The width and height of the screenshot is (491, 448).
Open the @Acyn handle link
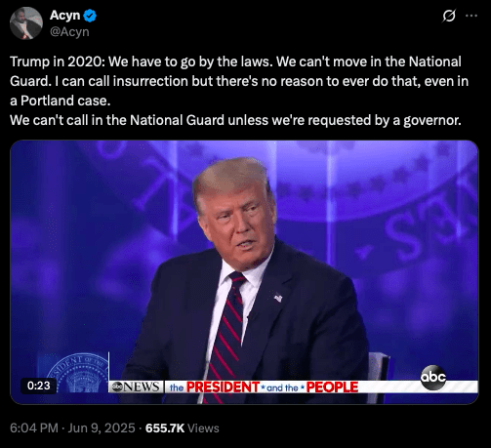pyautogui.click(x=69, y=32)
